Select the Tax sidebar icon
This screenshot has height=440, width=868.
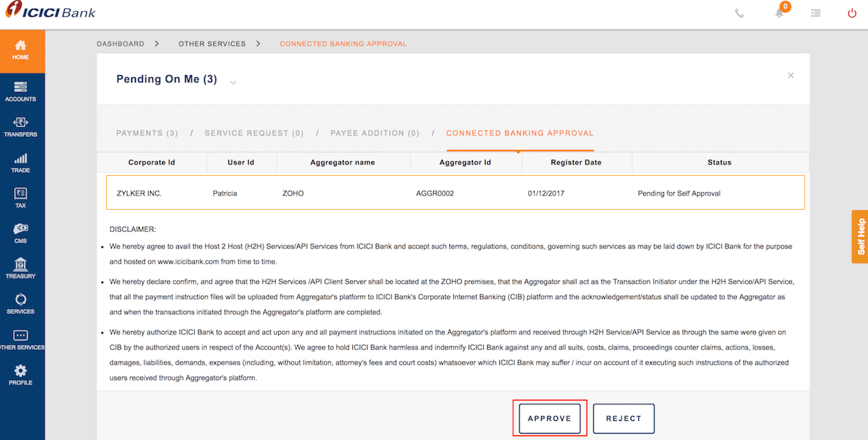(x=21, y=197)
